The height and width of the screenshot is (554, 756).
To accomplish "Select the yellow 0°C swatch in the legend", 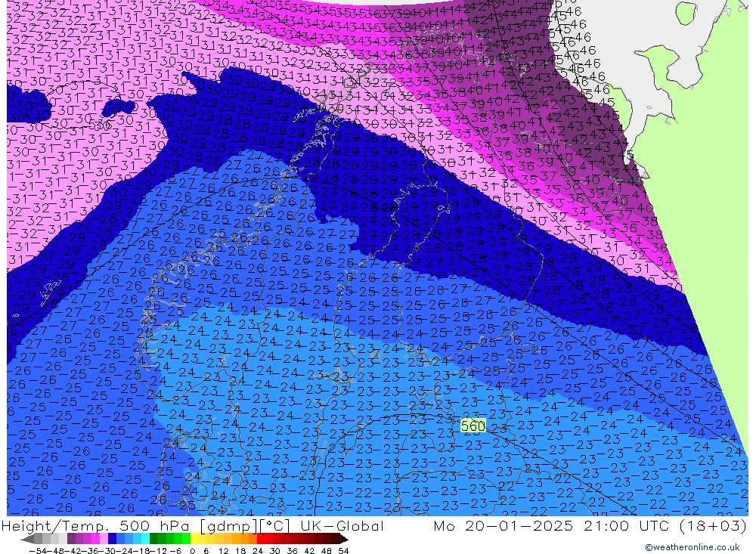I will coord(194,539).
